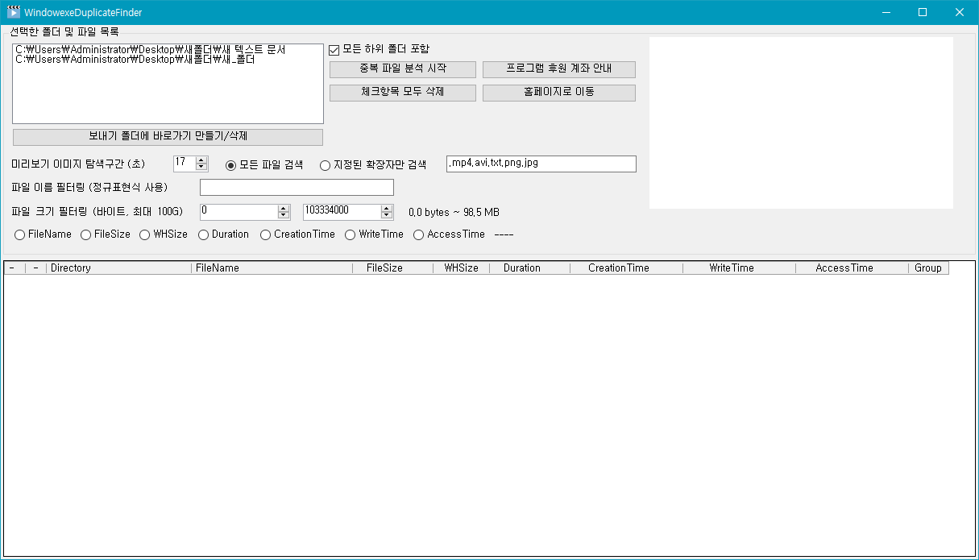Click the minimum file size field showing 0

pyautogui.click(x=239, y=211)
